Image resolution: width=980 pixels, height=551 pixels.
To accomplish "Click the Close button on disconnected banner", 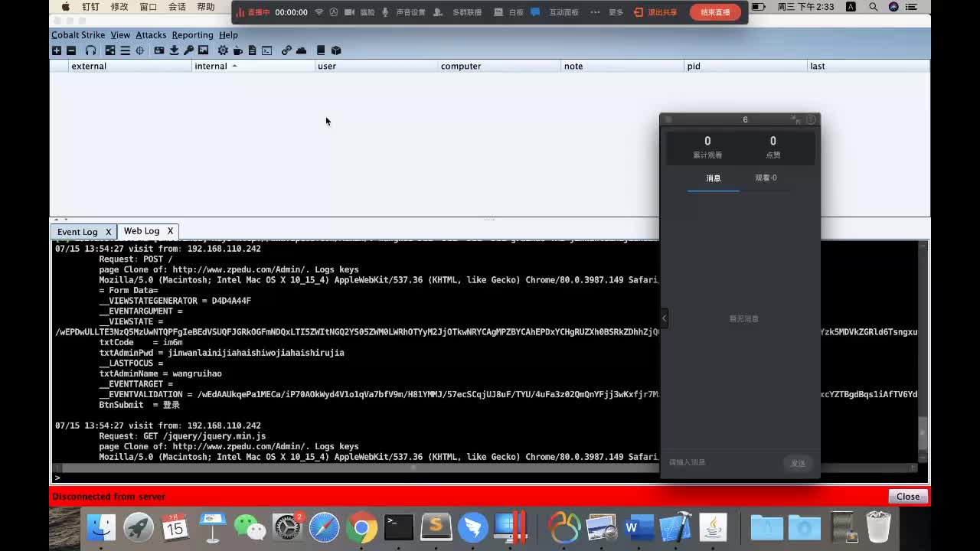I will [x=908, y=497].
